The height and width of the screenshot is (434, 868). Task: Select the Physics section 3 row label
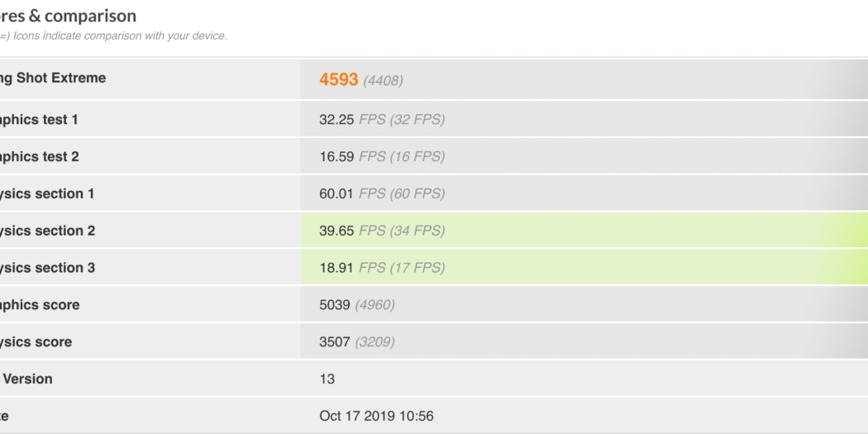coord(47,268)
